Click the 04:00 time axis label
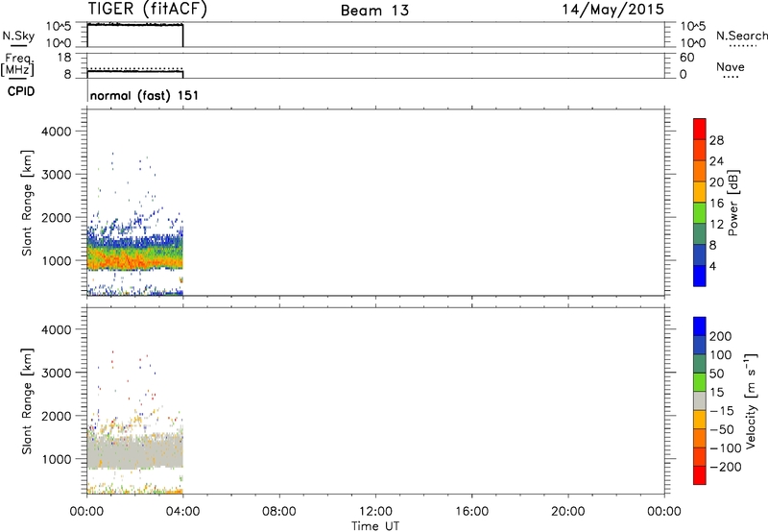 [183, 512]
